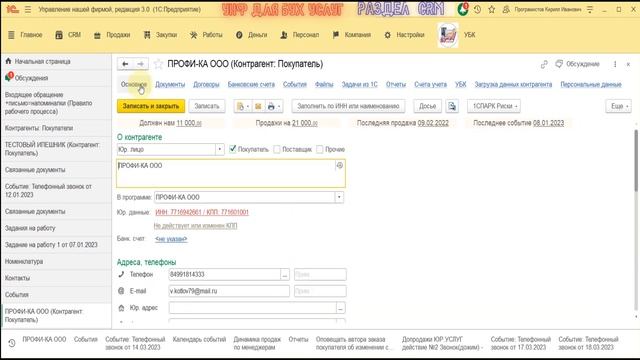Open the history clock icon in title bar
The width and height of the screenshot is (640, 360).
pos(477,9)
